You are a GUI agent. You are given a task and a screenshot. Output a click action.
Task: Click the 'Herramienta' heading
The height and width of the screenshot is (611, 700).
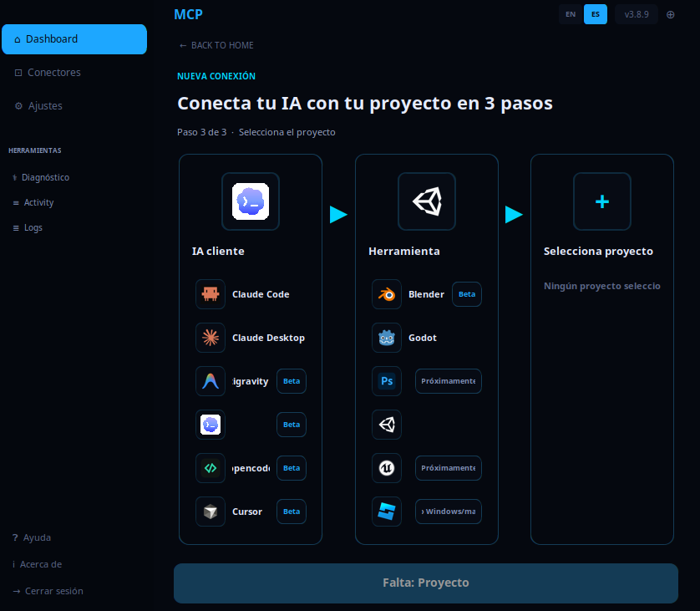coord(404,251)
